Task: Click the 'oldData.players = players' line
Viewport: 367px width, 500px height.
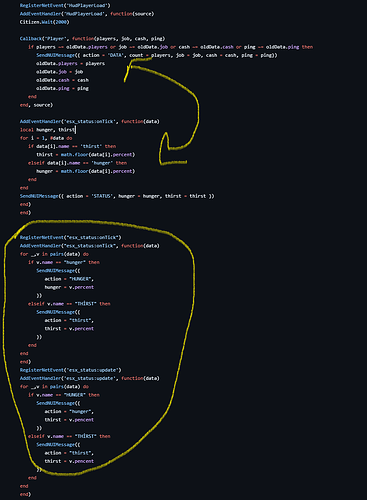Action: pyautogui.click(x=70, y=63)
